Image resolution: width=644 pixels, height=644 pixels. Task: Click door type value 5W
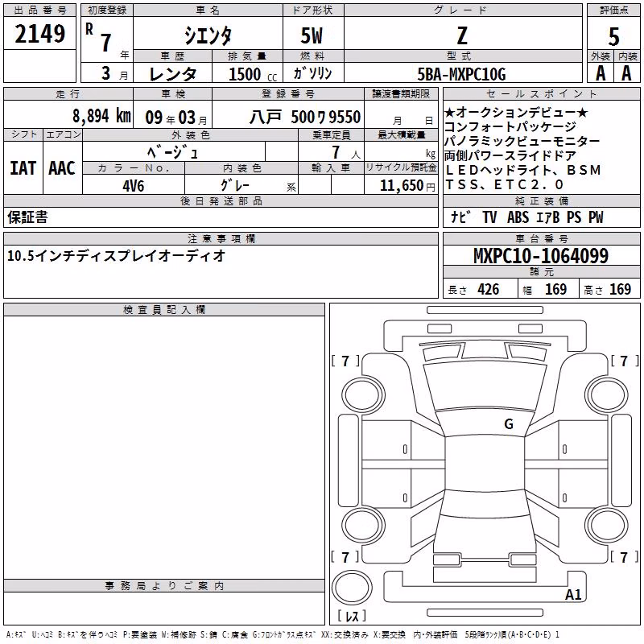coord(312,35)
